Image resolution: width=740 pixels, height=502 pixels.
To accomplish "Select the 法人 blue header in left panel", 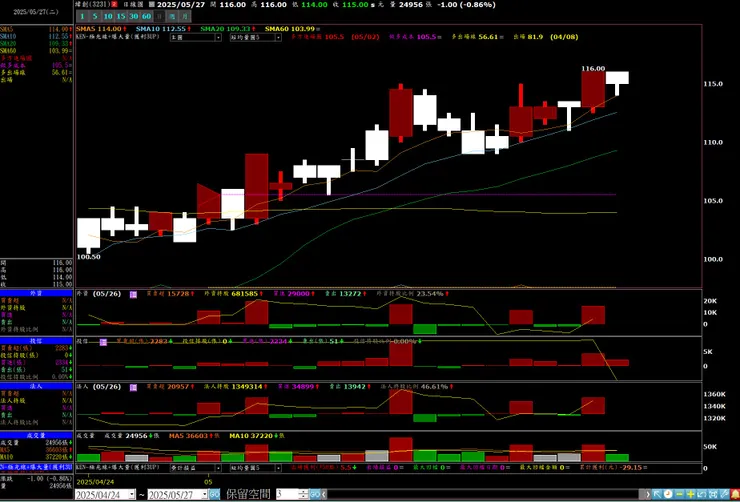I will pos(36,385).
